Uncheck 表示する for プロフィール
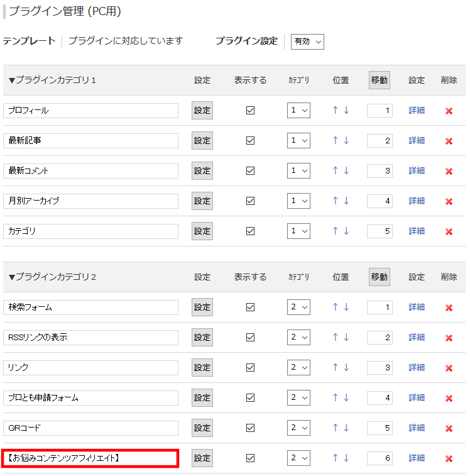 coord(250,110)
